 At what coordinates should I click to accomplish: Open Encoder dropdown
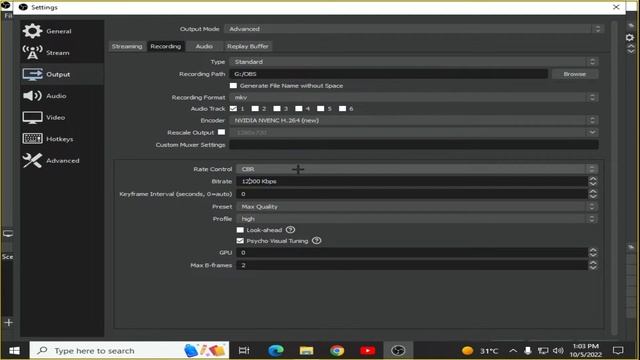414,120
